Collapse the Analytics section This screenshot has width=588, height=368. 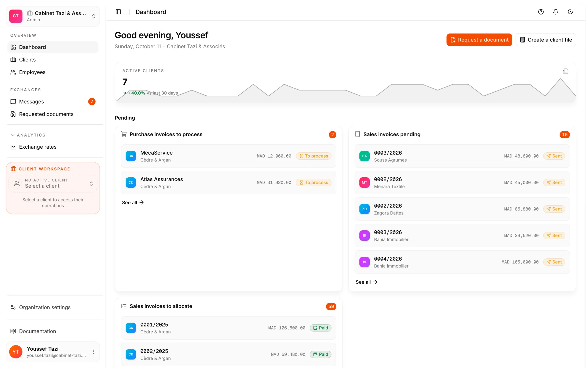[x=28, y=135]
